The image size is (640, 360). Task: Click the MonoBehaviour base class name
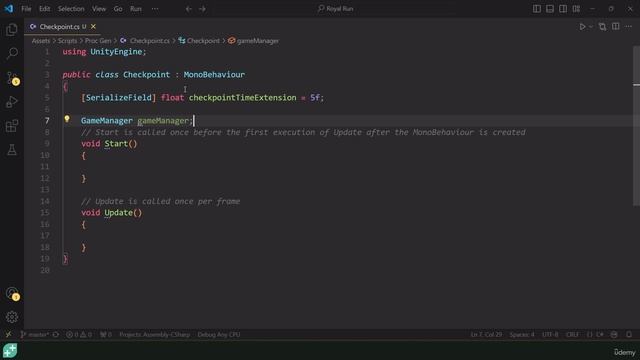pyautogui.click(x=214, y=75)
